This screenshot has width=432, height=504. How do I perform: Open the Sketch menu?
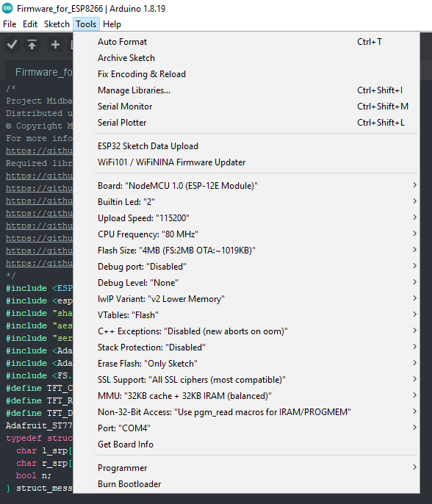(x=57, y=24)
